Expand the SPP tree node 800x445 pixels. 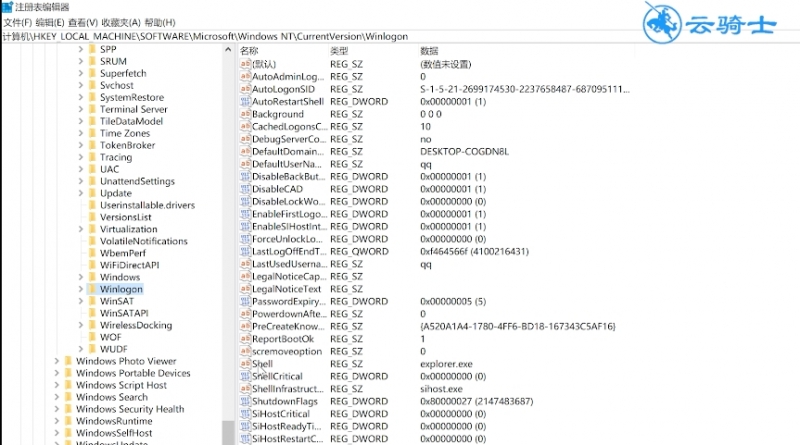[x=81, y=50]
